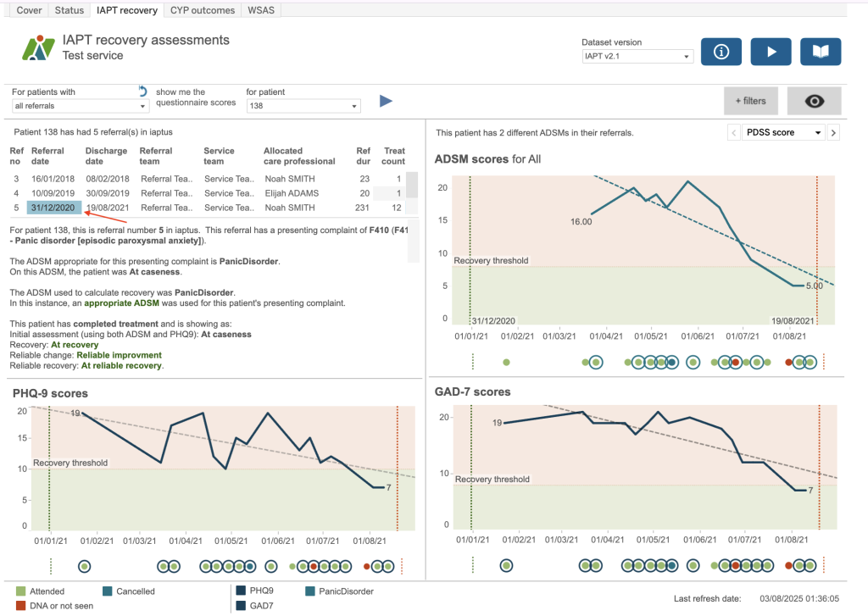The height and width of the screenshot is (616, 868).
Task: Click the blue run arrow after patient selector
Action: click(386, 102)
